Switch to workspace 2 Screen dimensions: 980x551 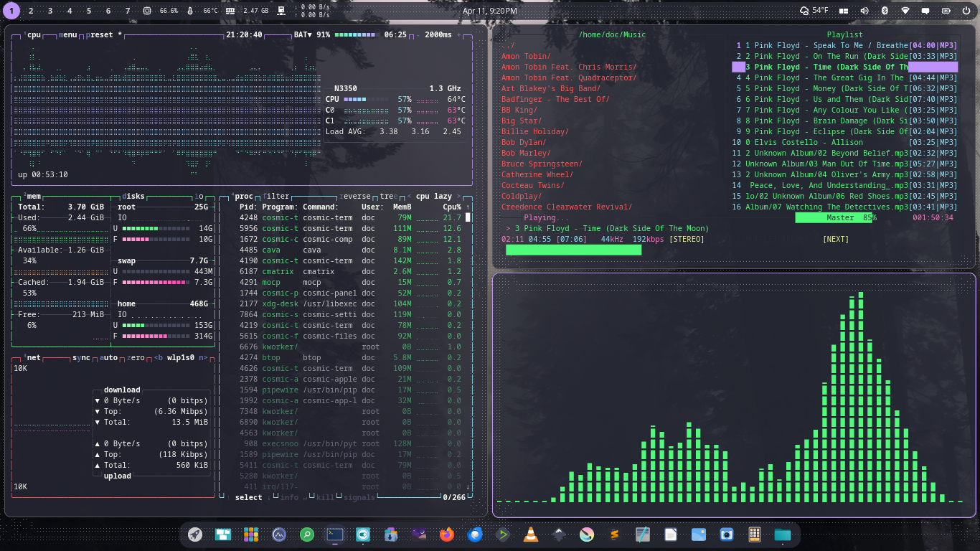tap(31, 11)
